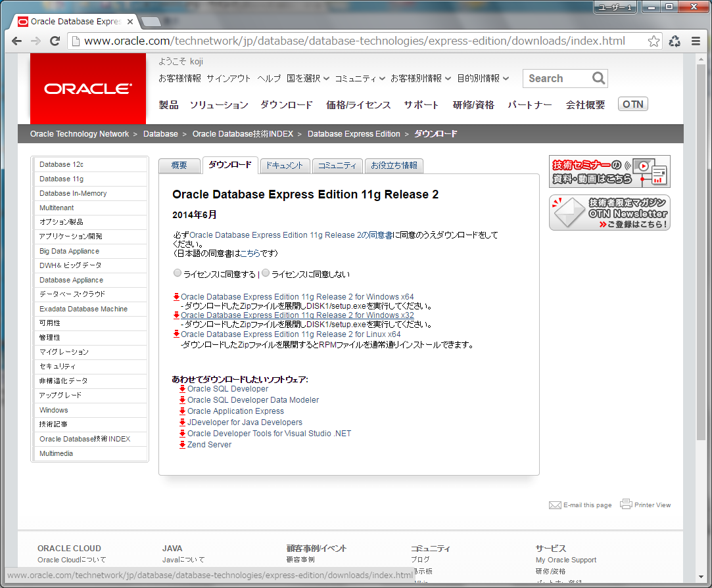
Task: Click ユーザー1 profile button in title bar
Action: click(615, 7)
